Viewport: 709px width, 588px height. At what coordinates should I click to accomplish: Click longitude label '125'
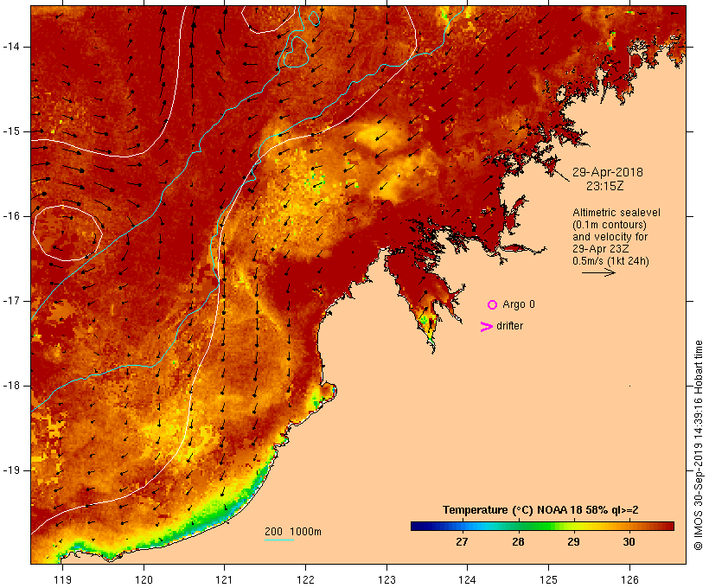pos(548,580)
